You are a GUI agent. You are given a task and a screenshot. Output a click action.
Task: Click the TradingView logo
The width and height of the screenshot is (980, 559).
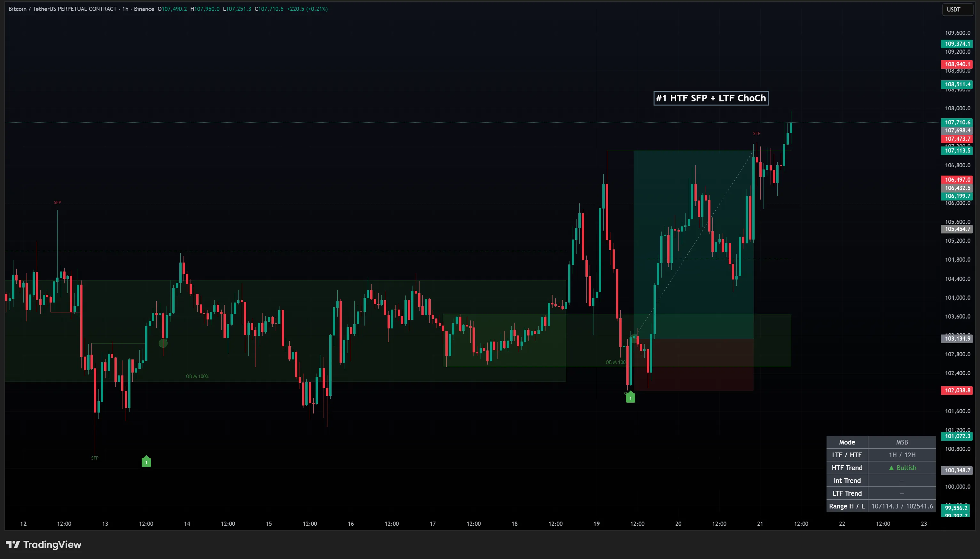[x=43, y=544]
